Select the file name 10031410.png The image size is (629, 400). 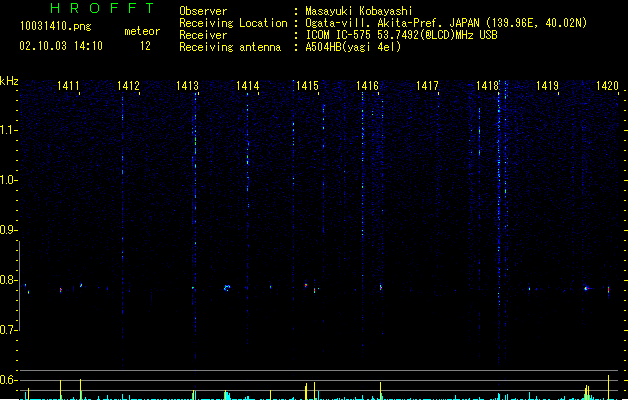pyautogui.click(x=56, y=27)
